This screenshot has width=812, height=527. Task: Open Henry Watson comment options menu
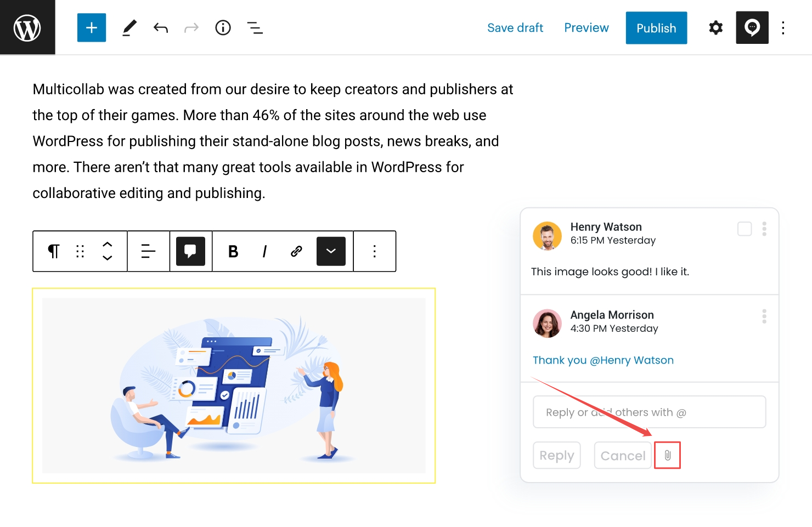pos(764,229)
